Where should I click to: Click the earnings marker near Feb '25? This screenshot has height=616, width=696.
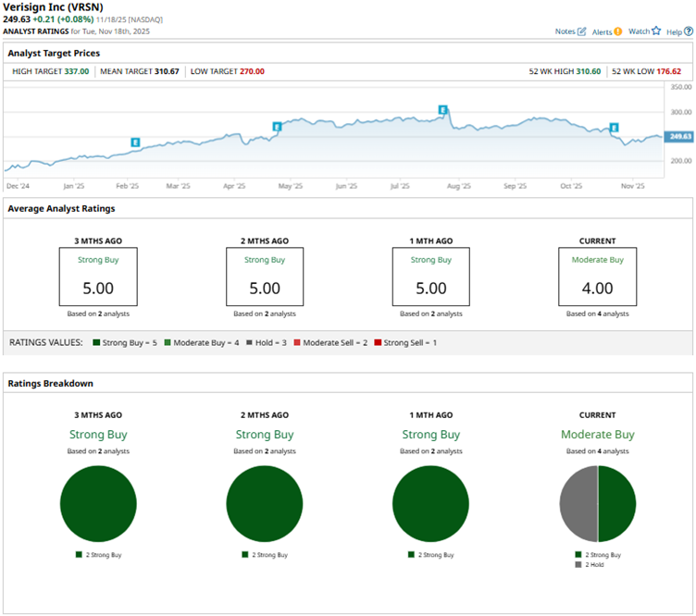click(135, 142)
